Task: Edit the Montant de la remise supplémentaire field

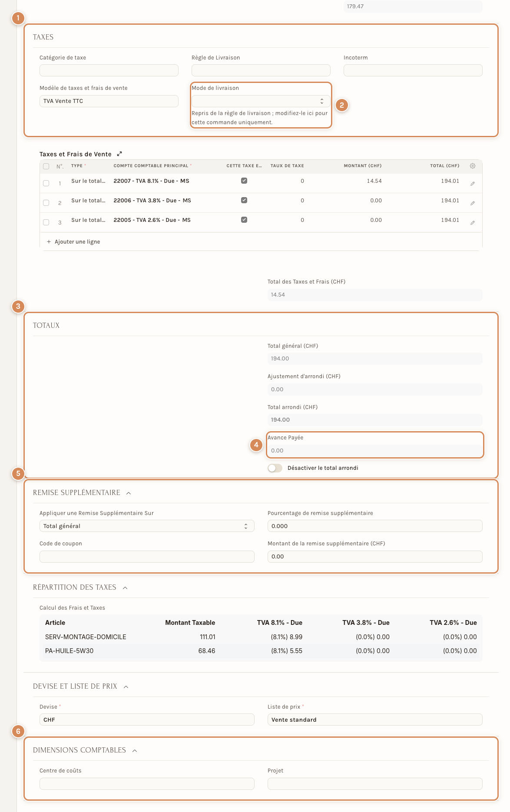Action: tap(375, 557)
